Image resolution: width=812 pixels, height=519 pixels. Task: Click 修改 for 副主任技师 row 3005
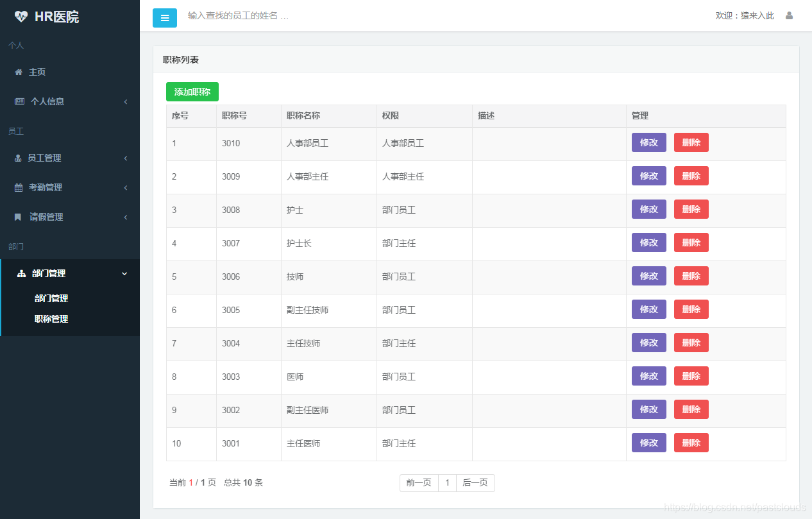(x=649, y=309)
